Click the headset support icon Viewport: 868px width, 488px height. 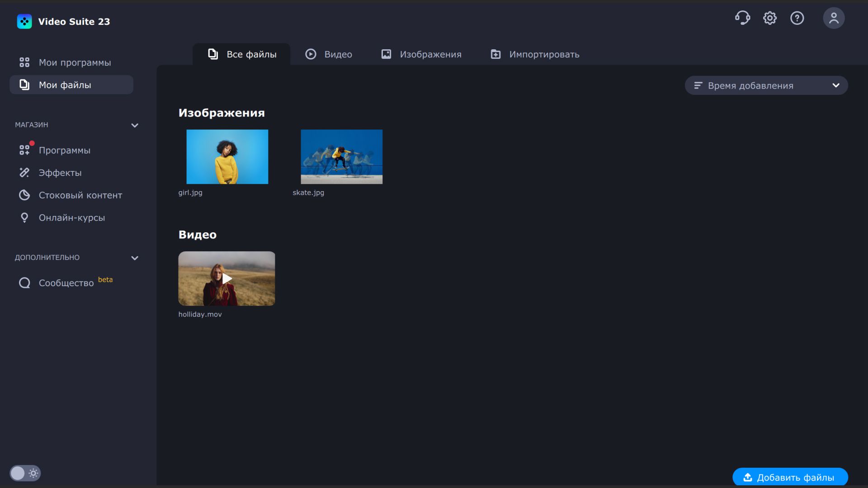tap(742, 18)
